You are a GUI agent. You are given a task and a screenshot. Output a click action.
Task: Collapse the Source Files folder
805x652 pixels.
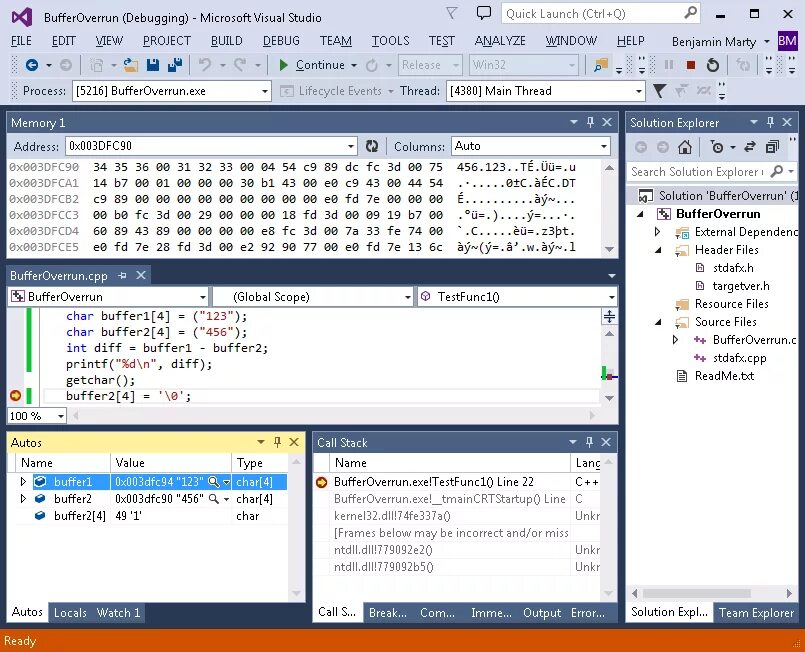pyautogui.click(x=658, y=322)
